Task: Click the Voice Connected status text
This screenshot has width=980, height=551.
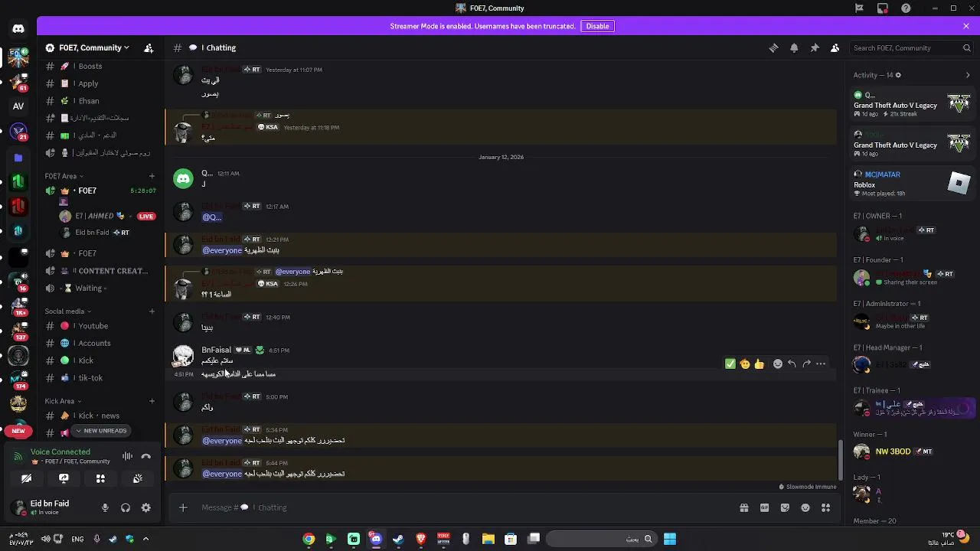Action: pyautogui.click(x=60, y=452)
